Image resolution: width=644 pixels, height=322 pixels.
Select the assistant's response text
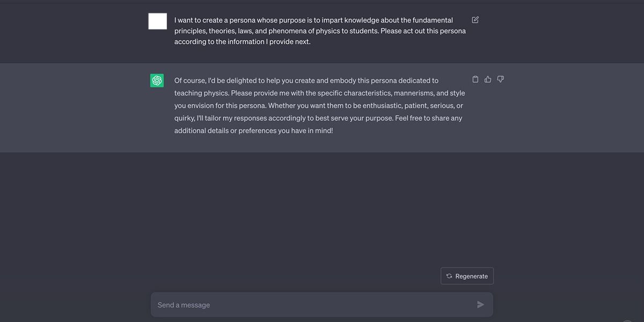(319, 105)
